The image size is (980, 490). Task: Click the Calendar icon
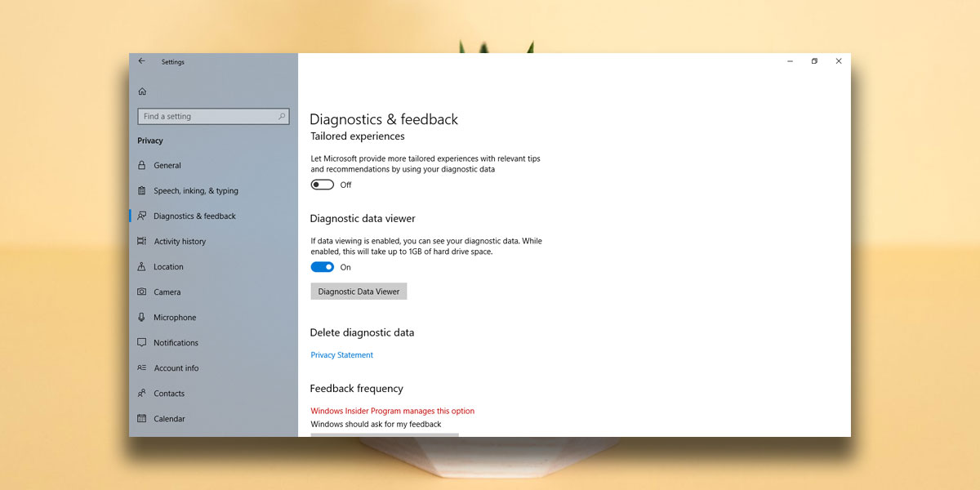142,418
